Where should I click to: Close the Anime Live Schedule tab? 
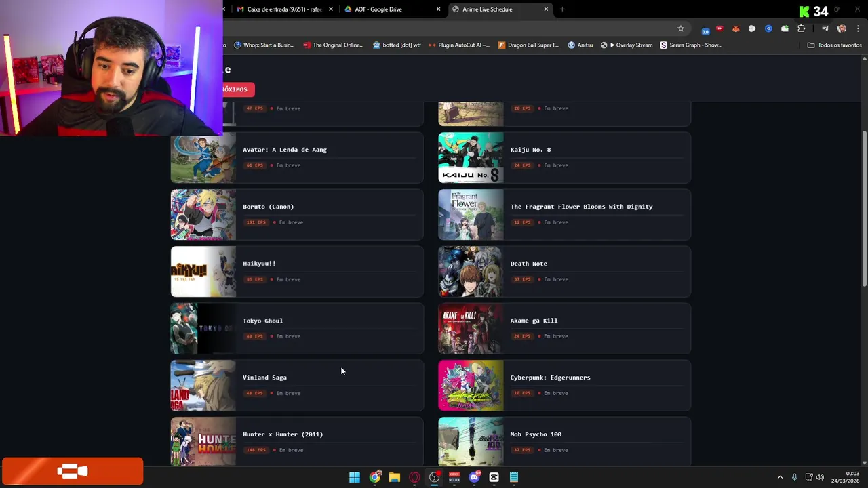(546, 9)
